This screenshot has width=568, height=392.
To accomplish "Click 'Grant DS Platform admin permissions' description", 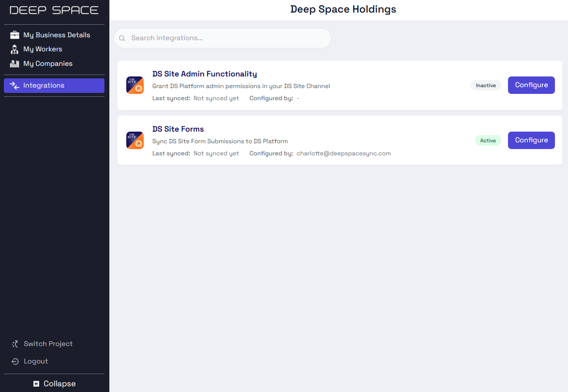I will [241, 86].
